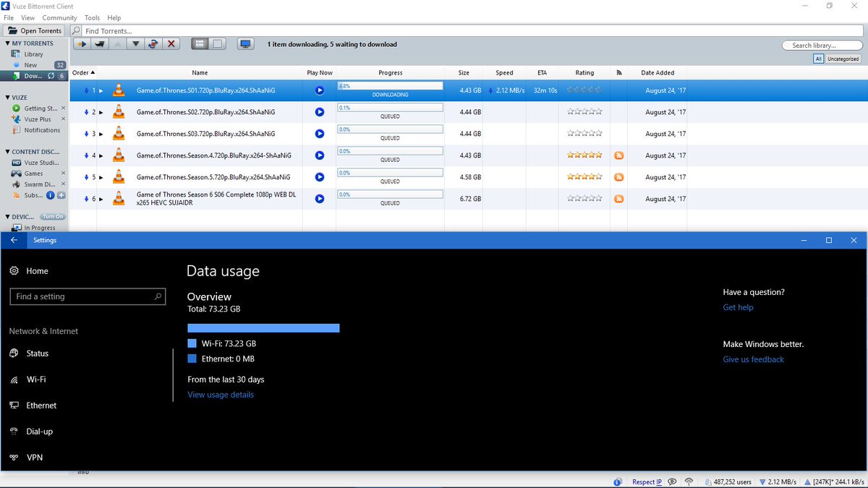Click progress bar of Game.of.Thrones.S01
This screenshot has width=868, height=488.
point(390,85)
